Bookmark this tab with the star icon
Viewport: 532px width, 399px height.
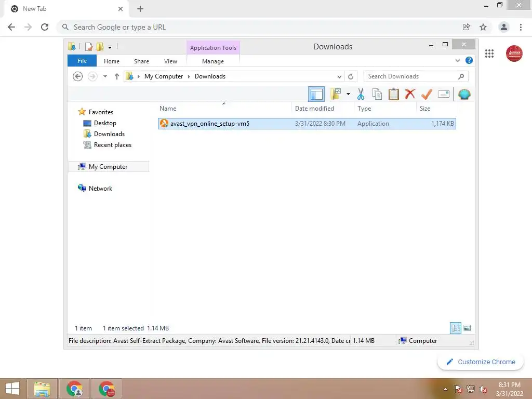pos(483,27)
